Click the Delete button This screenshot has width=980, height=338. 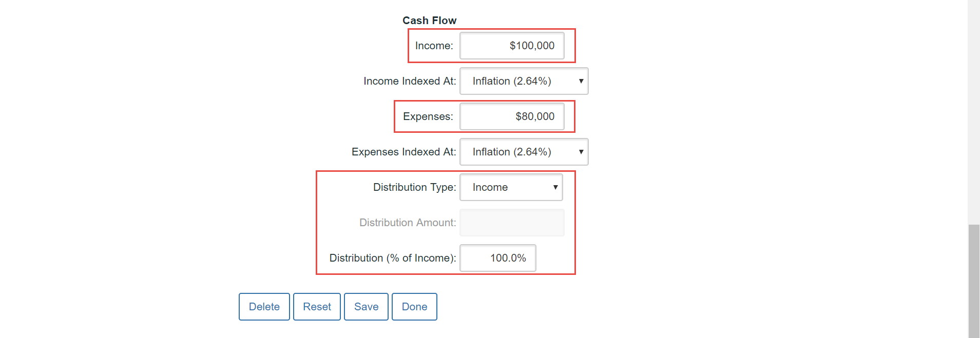coord(264,307)
